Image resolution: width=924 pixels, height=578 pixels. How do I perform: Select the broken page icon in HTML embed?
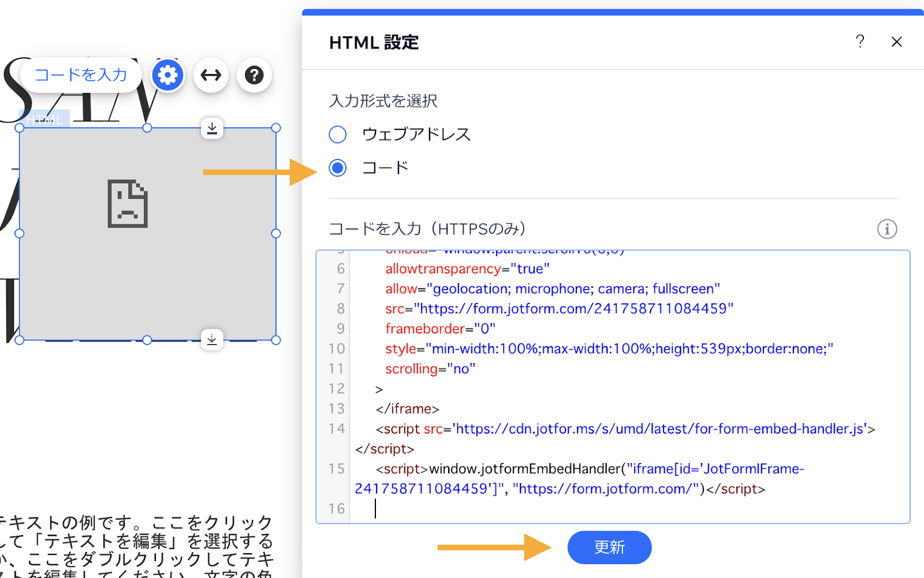click(x=128, y=203)
